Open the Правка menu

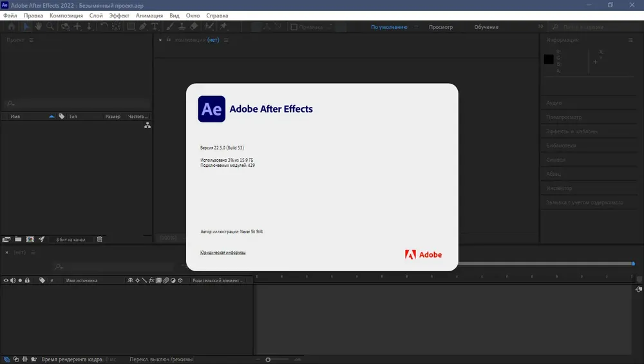33,15
